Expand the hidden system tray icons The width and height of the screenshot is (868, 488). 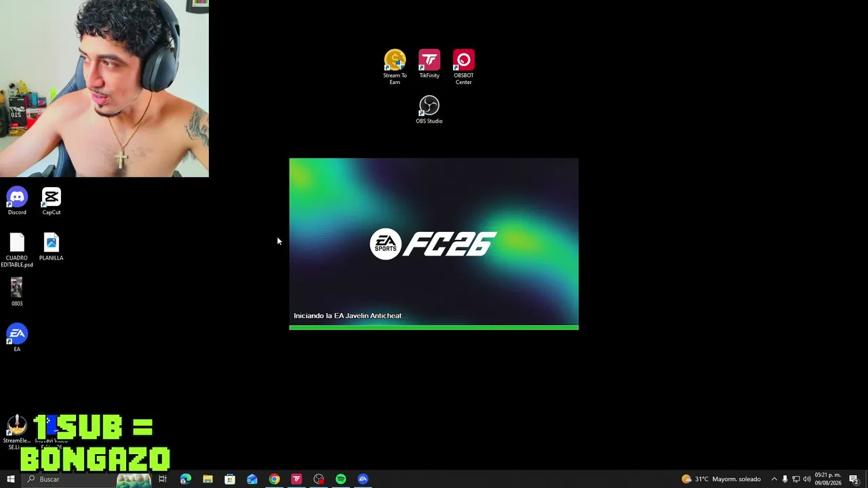(x=774, y=479)
